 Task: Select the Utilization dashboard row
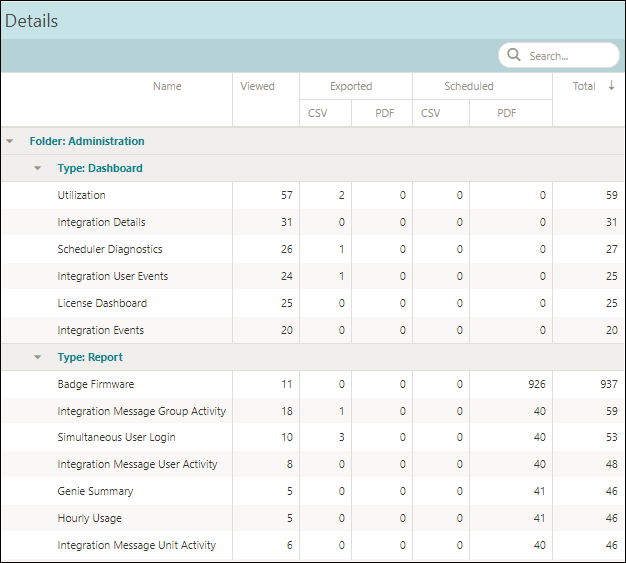pyautogui.click(x=313, y=195)
